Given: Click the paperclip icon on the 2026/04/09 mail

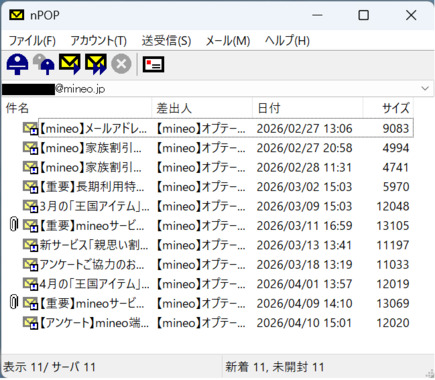Looking at the screenshot, I should (x=13, y=302).
